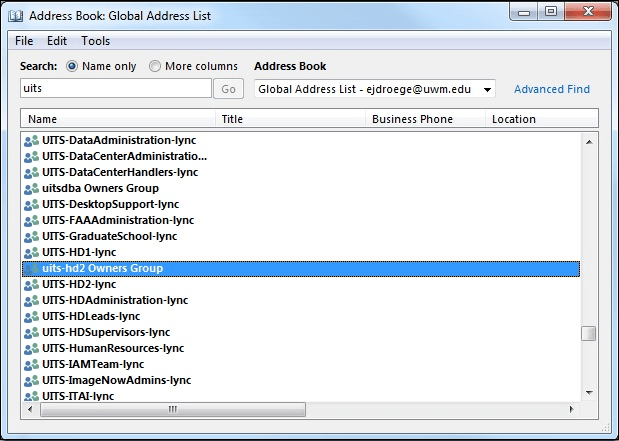
Task: Click group icon beside UITS-DesktopSupport-lync
Action: coord(31,205)
